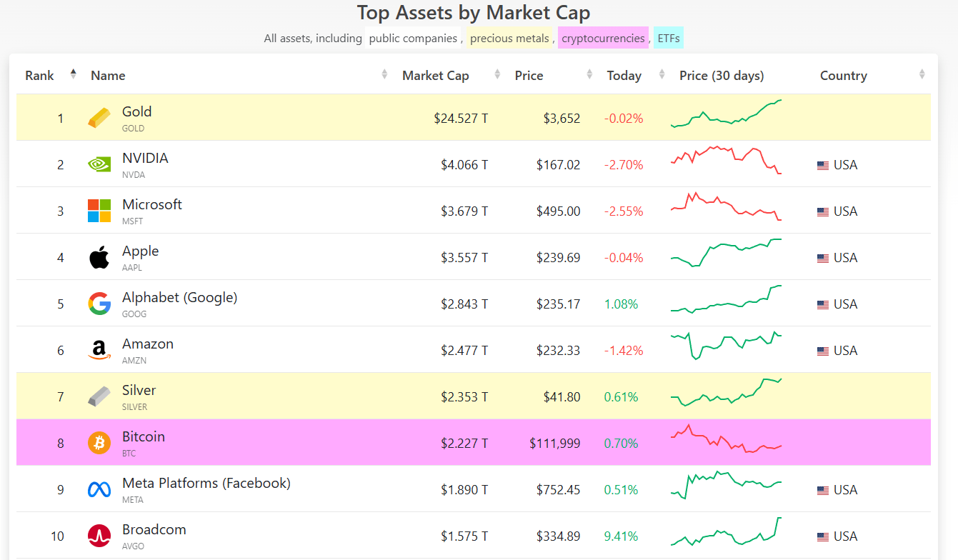The width and height of the screenshot is (958, 560).
Task: Click the Broadcom logo icon
Action: (x=99, y=536)
